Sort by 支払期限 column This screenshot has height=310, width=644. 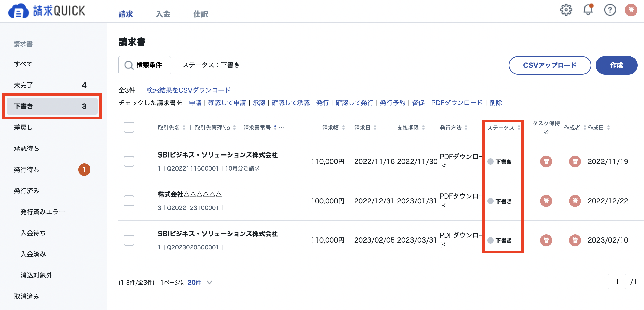[423, 128]
